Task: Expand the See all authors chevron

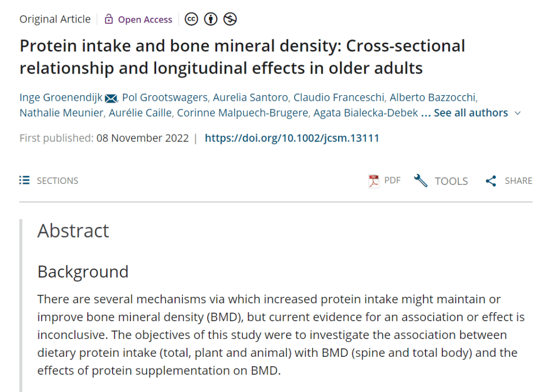Action: tap(517, 113)
